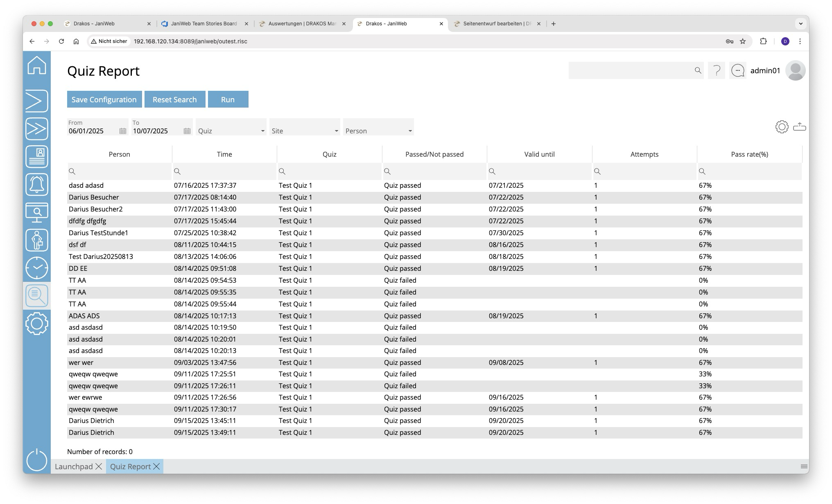
Task: Open the help question mark icon
Action: [x=717, y=71]
